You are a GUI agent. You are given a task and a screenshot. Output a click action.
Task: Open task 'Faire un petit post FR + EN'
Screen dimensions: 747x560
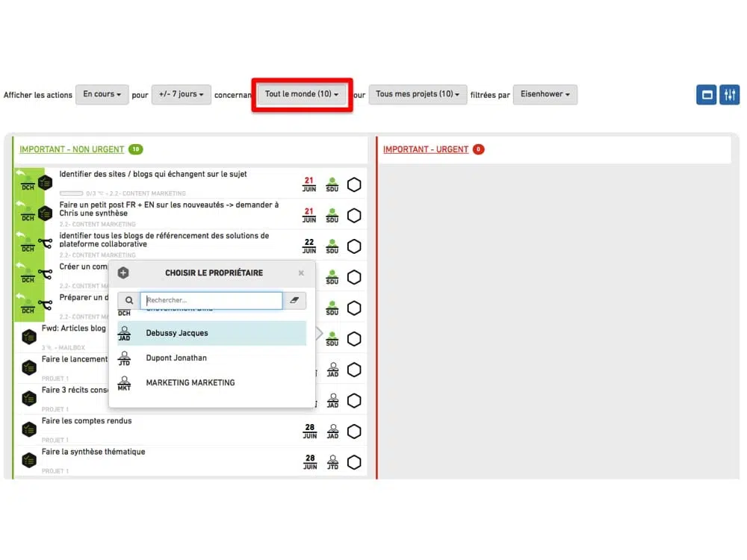coord(169,209)
